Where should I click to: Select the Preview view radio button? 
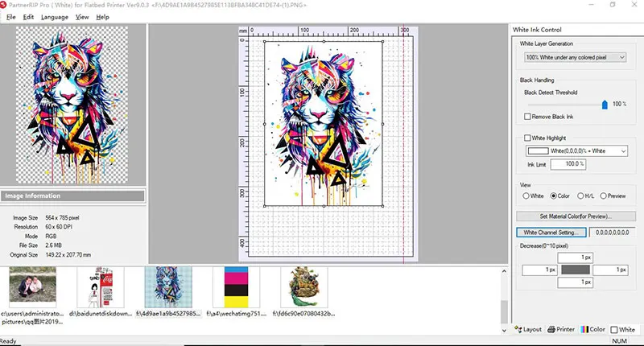(603, 196)
